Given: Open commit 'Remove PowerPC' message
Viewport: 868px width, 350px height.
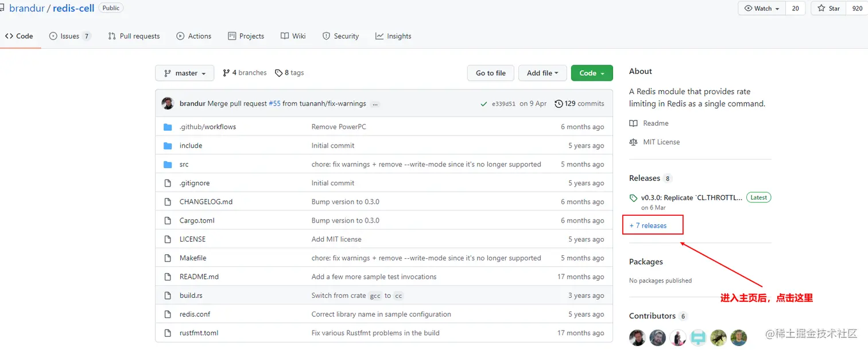Looking at the screenshot, I should tap(339, 127).
